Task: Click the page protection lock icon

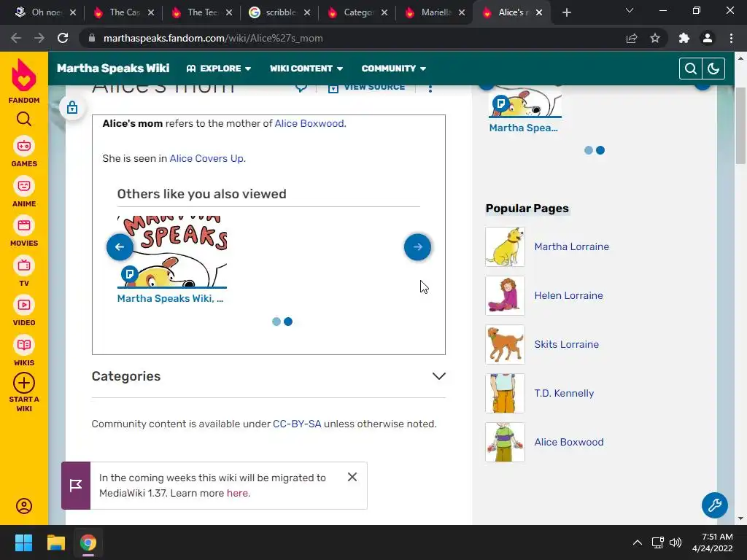Action: point(72,108)
